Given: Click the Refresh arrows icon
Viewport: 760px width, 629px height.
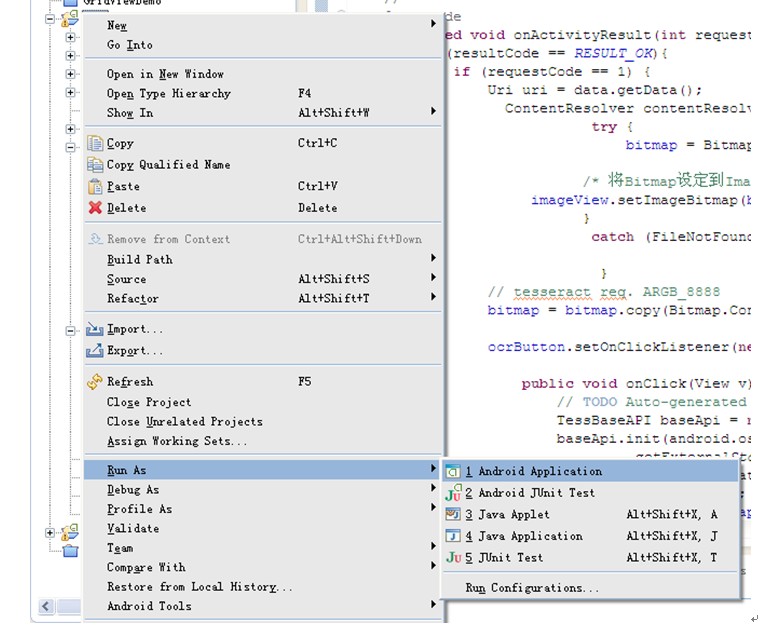Looking at the screenshot, I should coord(95,381).
